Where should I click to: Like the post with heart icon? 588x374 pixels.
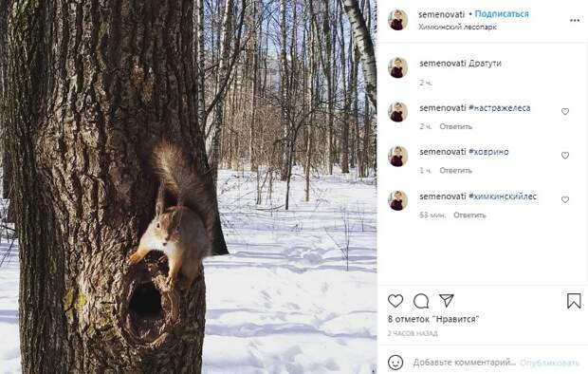(395, 301)
